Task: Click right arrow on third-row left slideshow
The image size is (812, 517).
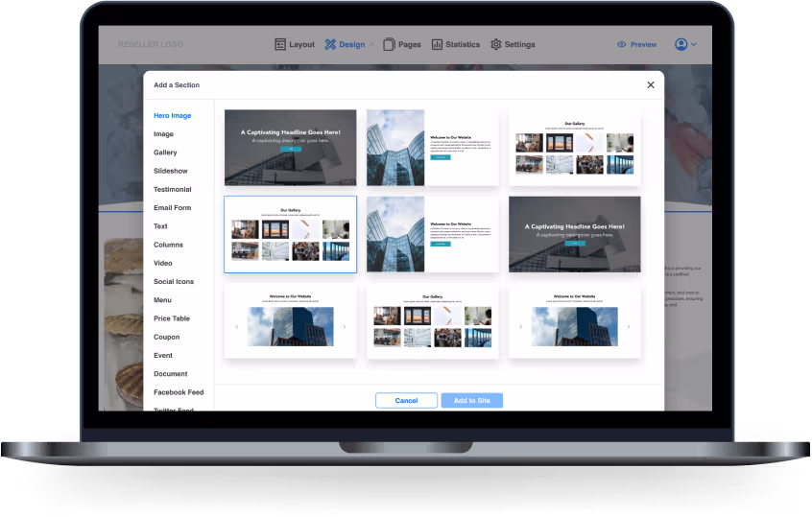Action: point(345,326)
